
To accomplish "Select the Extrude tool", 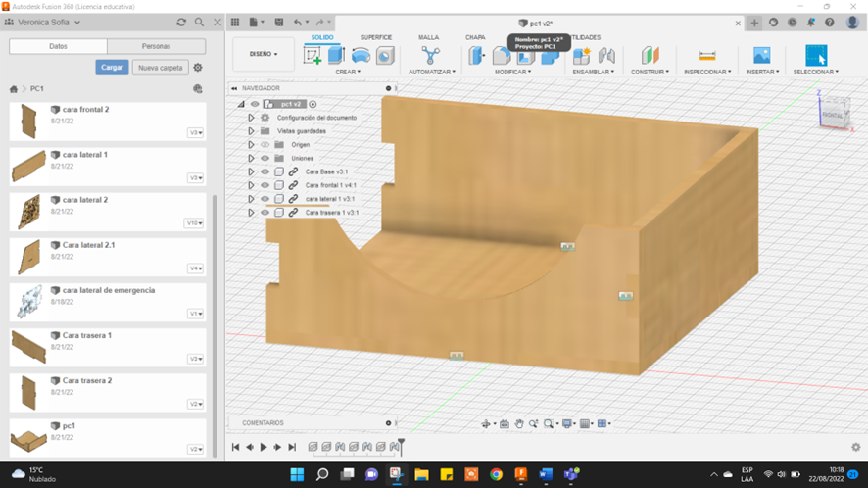I will 337,56.
